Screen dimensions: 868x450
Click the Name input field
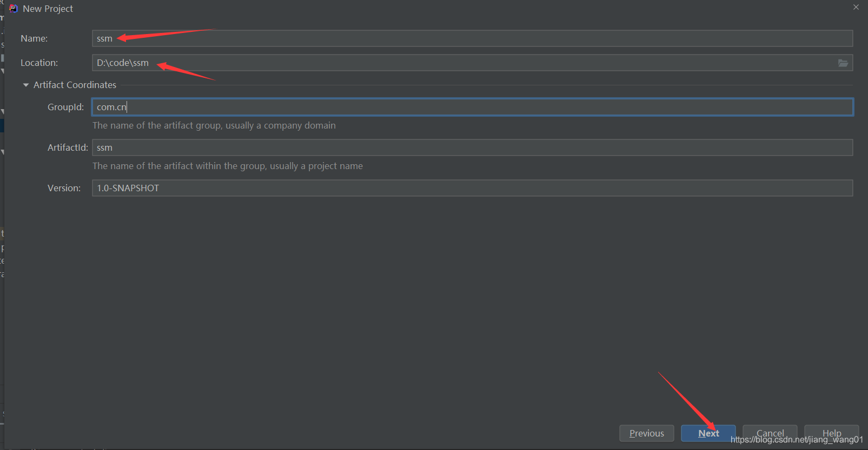tap(472, 38)
